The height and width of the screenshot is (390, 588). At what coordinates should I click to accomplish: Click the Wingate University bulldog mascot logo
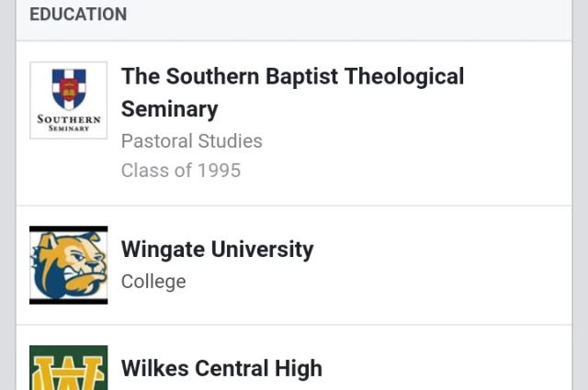coord(68,264)
